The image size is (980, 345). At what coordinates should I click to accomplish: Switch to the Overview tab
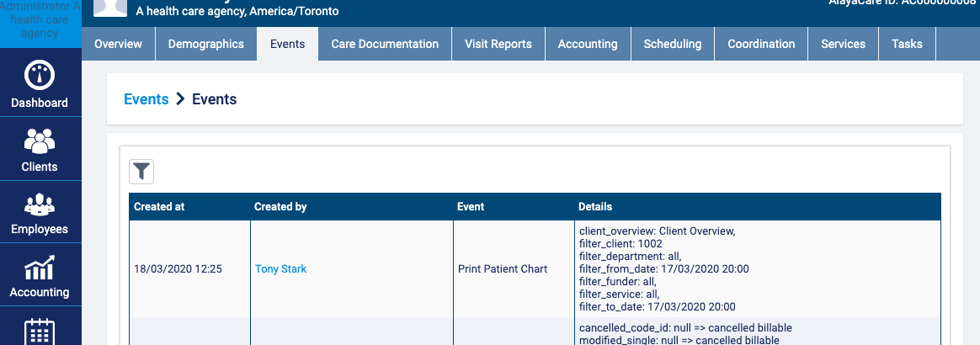[118, 44]
